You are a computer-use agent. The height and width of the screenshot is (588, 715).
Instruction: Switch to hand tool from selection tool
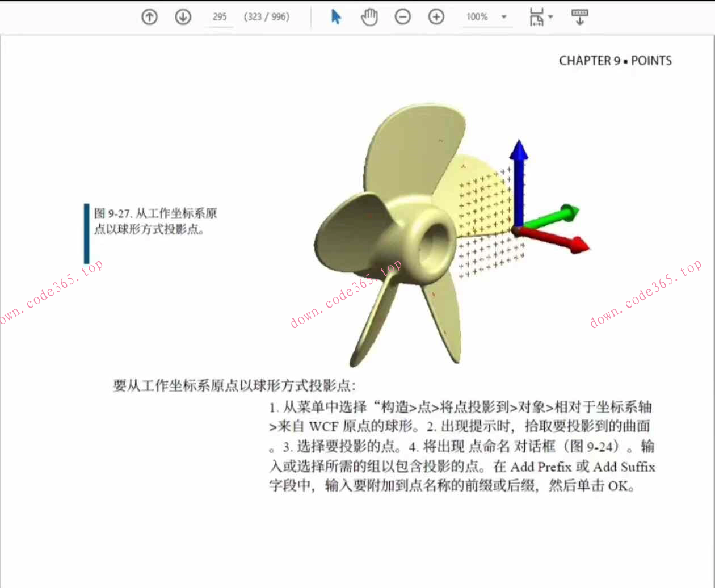(x=369, y=18)
